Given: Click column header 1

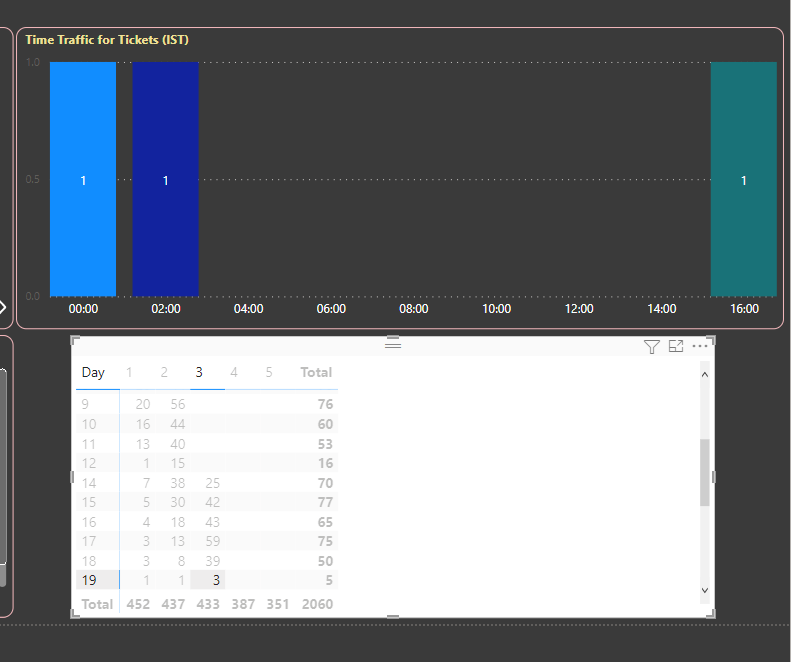Looking at the screenshot, I should pos(129,372).
